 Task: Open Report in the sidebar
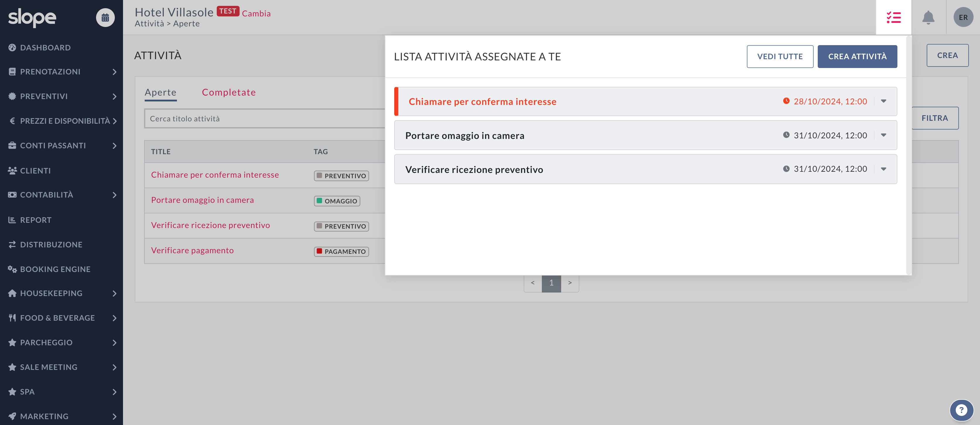[x=35, y=220]
